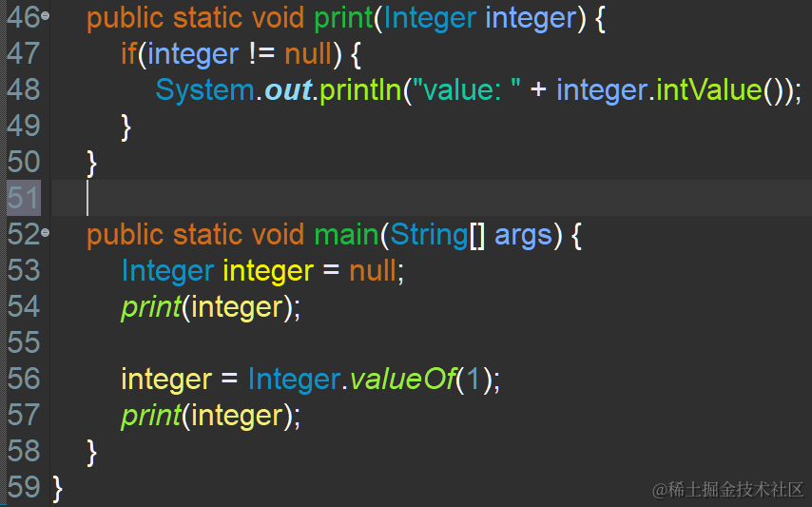Click the args parameter

[523, 236]
